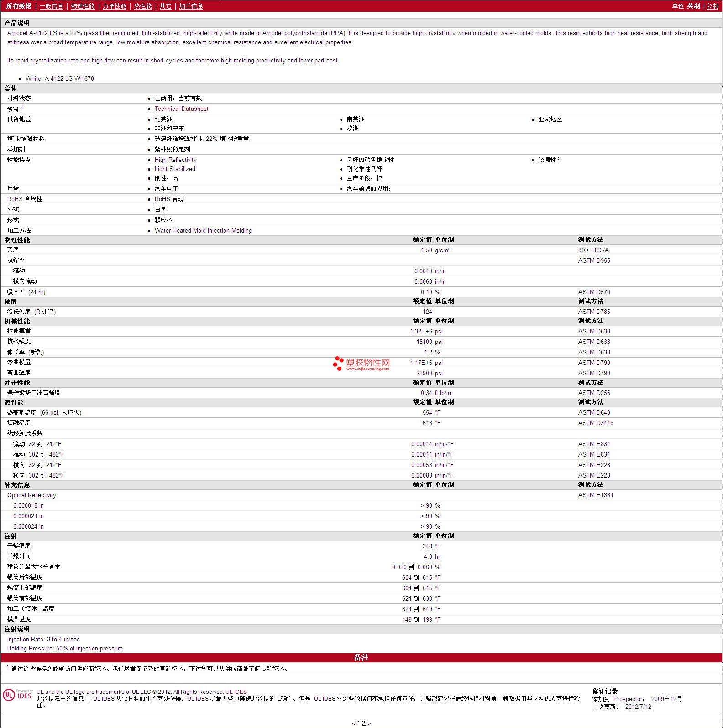Viewport: 723px width, 728px height.
Task: Select the CLTE value '0.00014'
Action: [422, 444]
